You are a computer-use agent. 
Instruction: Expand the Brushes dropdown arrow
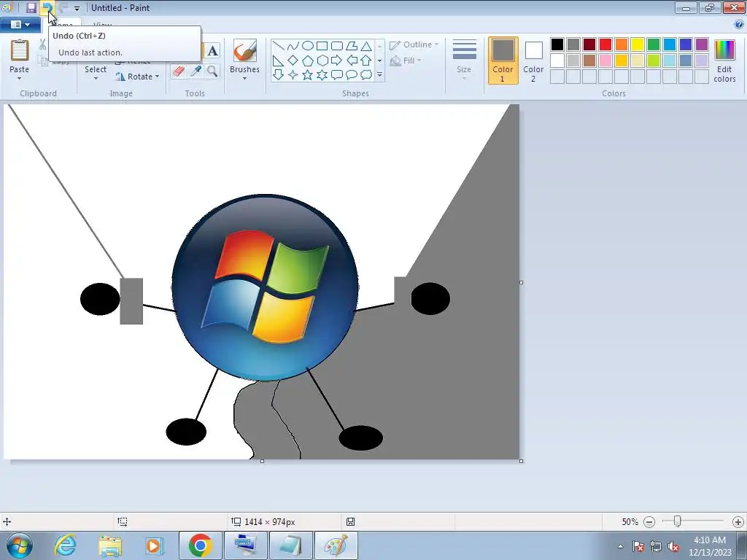coord(244,79)
